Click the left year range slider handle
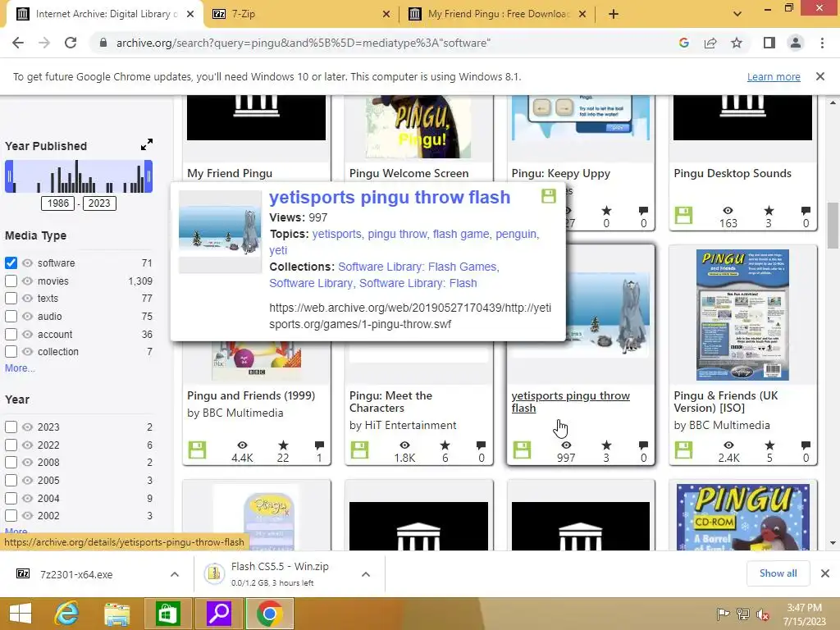 (x=9, y=176)
